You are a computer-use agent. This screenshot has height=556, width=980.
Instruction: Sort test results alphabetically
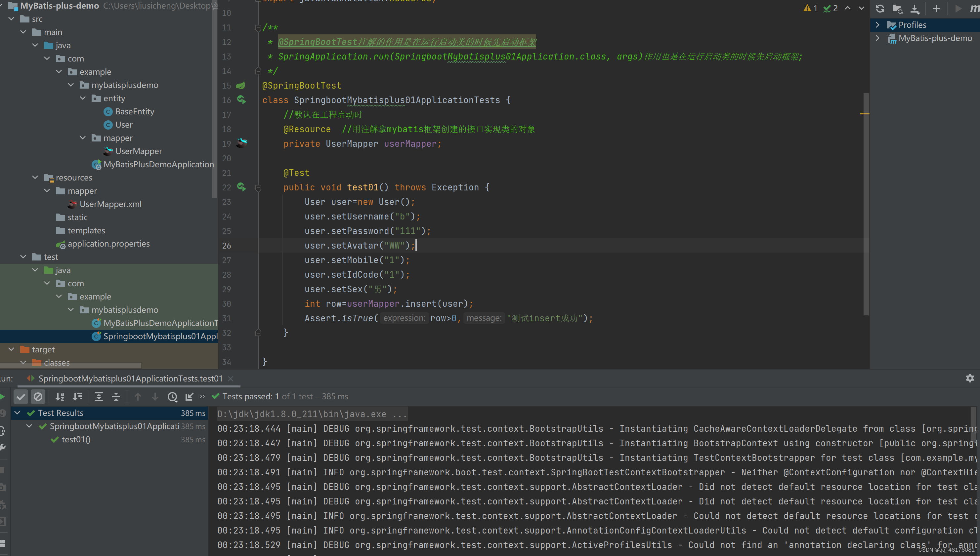click(60, 397)
